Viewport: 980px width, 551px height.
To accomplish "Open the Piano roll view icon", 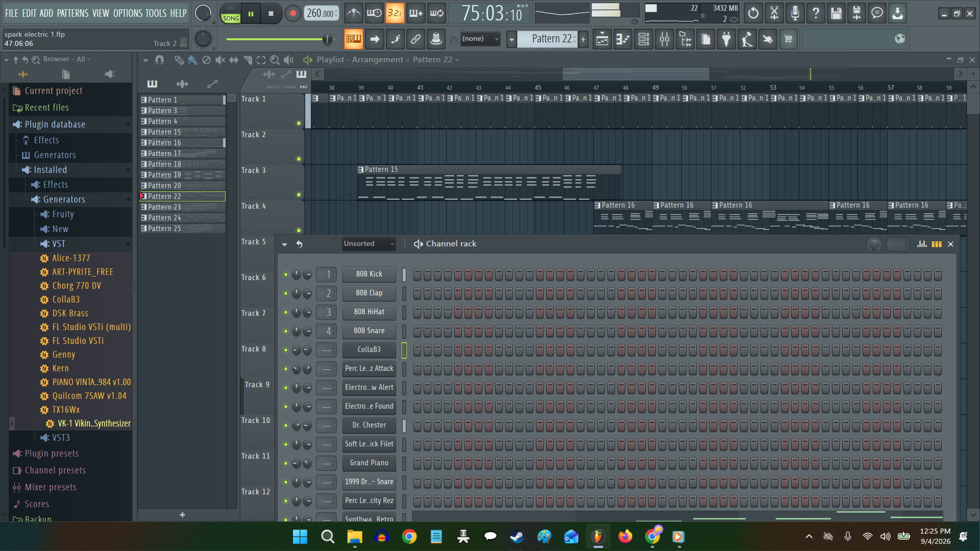I will (623, 39).
